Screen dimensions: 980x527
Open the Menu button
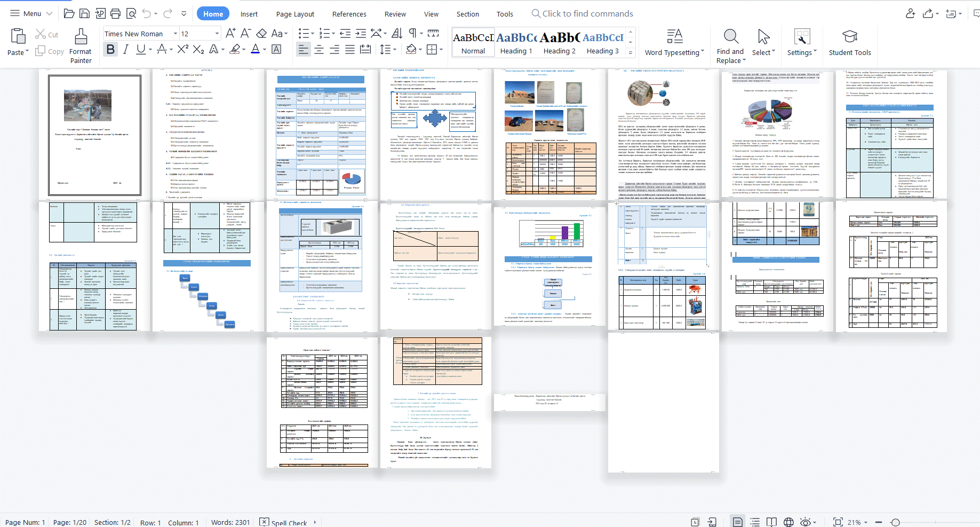[31, 13]
